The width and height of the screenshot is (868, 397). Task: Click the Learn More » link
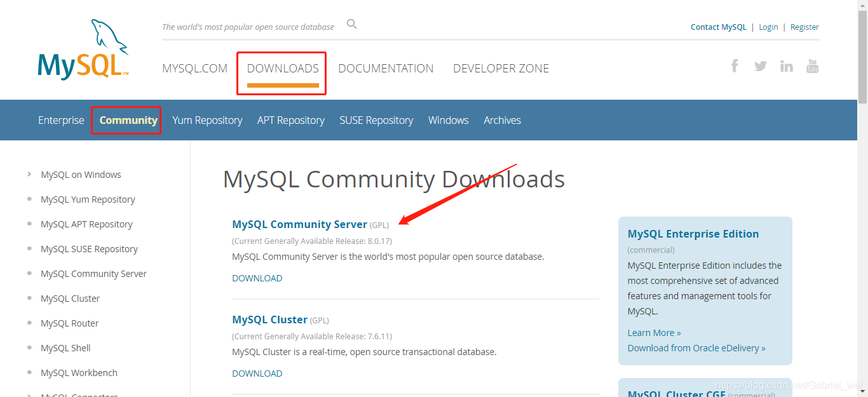pos(654,333)
